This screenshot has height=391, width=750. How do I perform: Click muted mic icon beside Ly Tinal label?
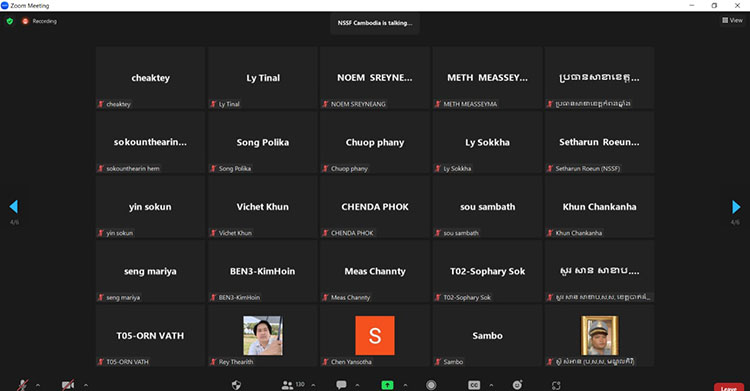click(x=213, y=104)
